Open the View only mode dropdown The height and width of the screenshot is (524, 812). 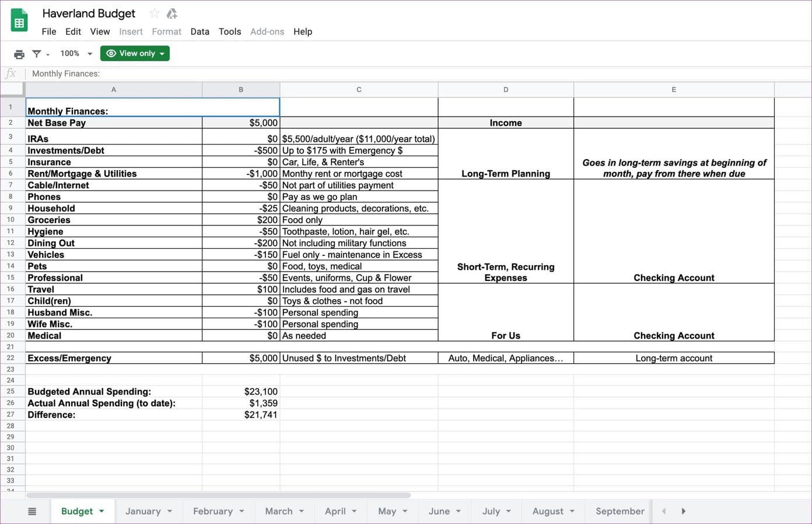135,53
